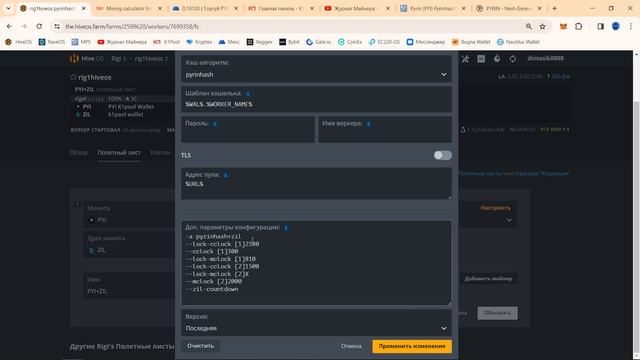This screenshot has width=640, height=360.
Task: Open the Bybit bookmark
Action: pos(289,42)
